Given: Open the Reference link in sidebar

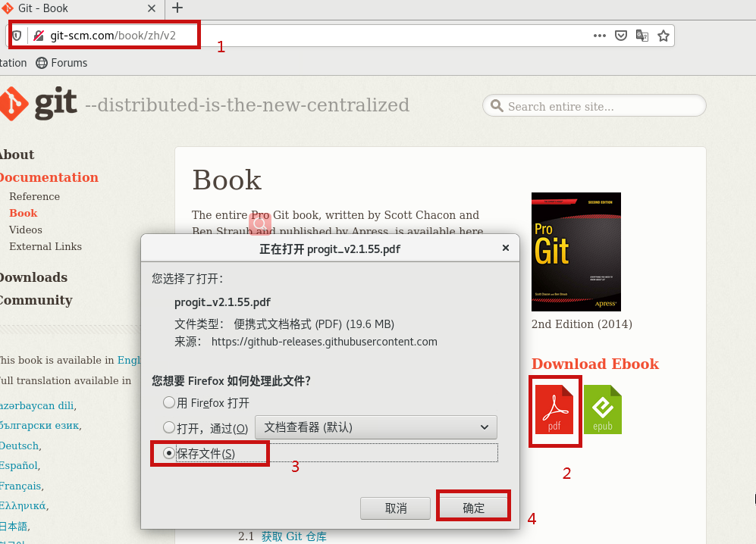Looking at the screenshot, I should 34,196.
